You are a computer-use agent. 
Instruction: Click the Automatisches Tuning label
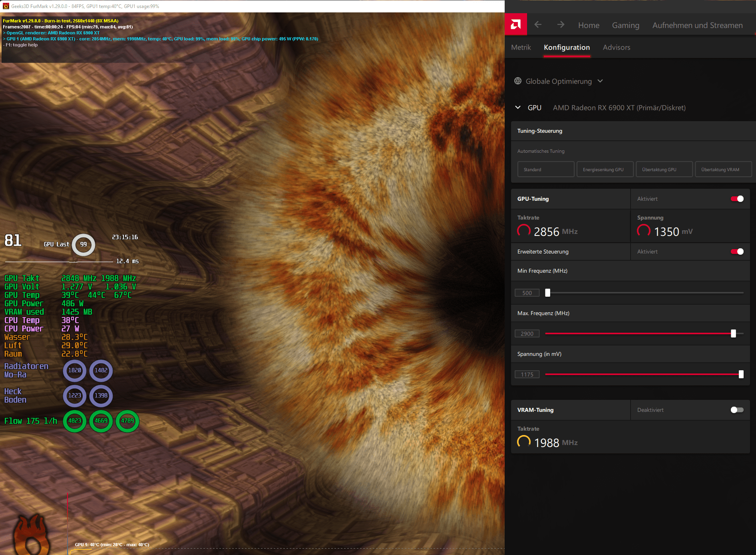point(541,151)
